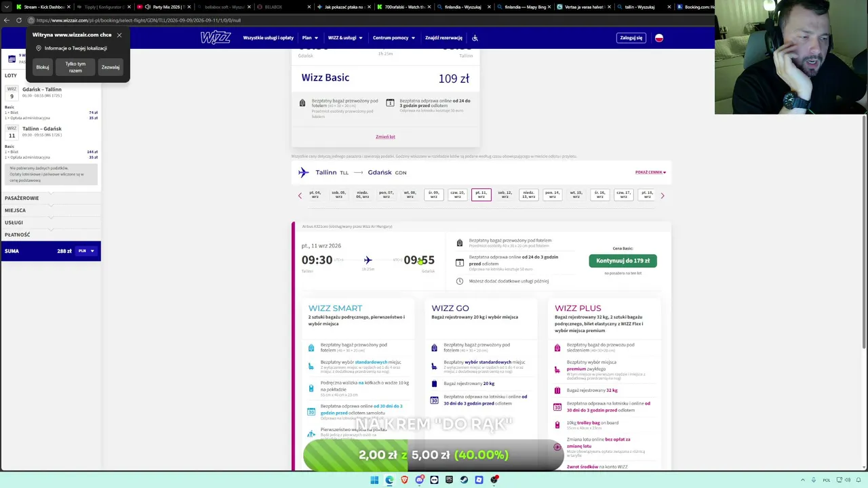The height and width of the screenshot is (488, 868).
Task: Click the Polish flag language icon
Action: point(658,38)
